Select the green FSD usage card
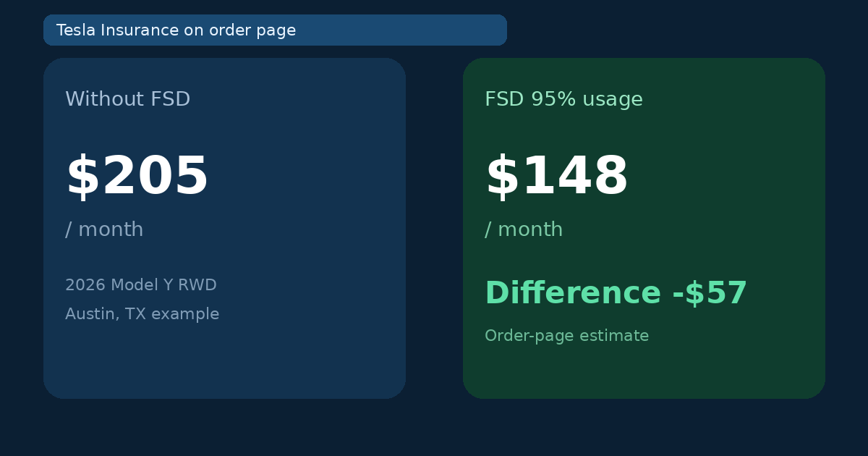Viewport: 868px width, 456px height. [644, 228]
